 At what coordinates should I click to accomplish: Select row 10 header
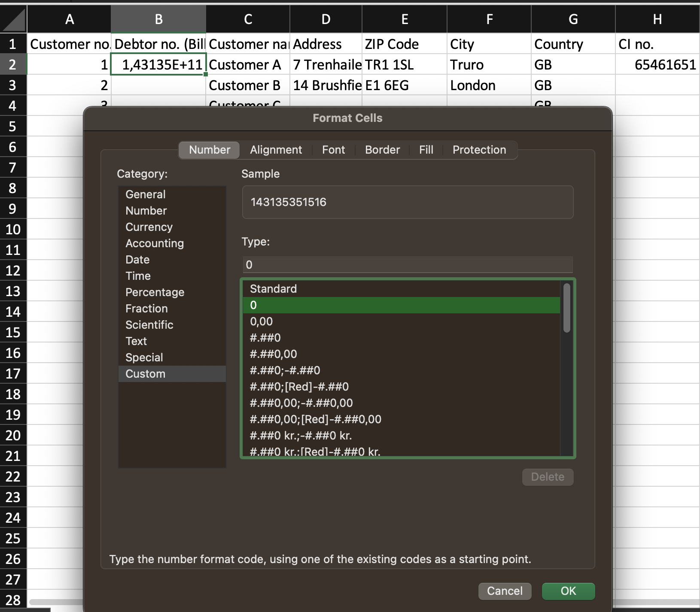[13, 229]
